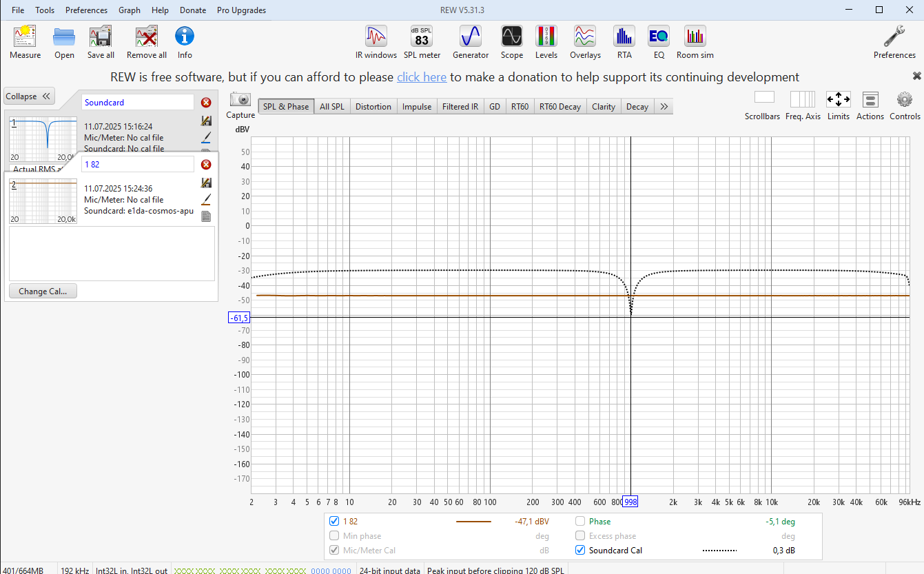Remove the '1 82' measurement with its red X
Screen dimensions: 924x574
(x=206, y=165)
